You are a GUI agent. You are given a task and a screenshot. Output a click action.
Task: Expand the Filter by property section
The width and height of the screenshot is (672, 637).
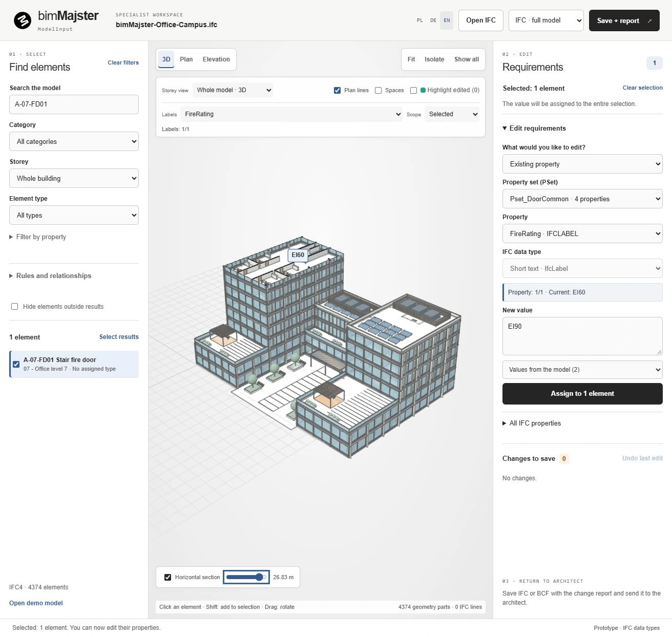tap(38, 237)
